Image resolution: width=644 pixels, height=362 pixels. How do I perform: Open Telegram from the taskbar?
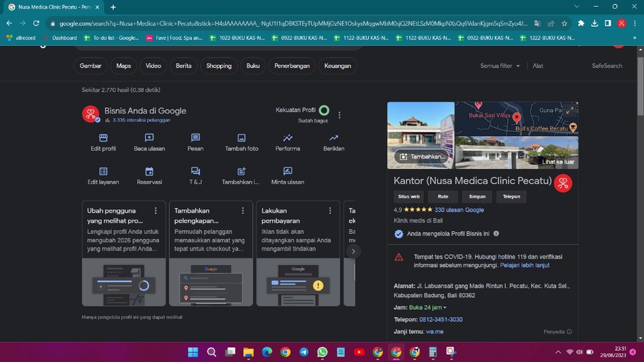tap(304, 352)
